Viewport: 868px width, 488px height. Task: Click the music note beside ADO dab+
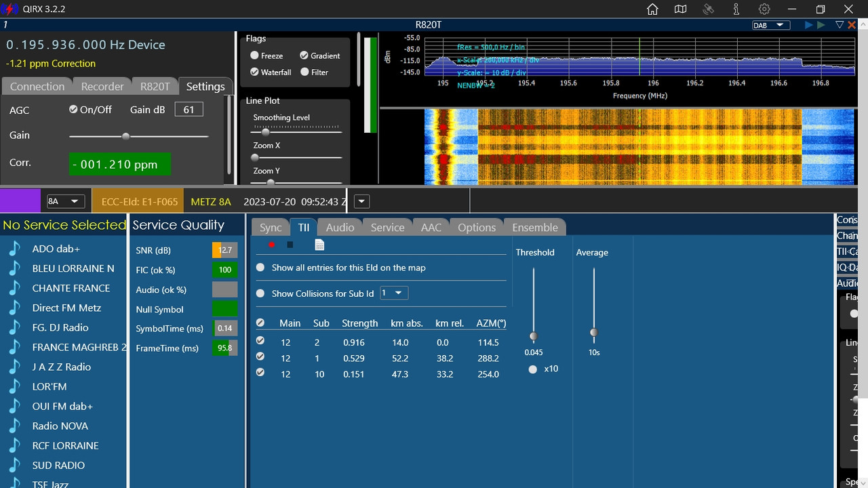point(14,249)
